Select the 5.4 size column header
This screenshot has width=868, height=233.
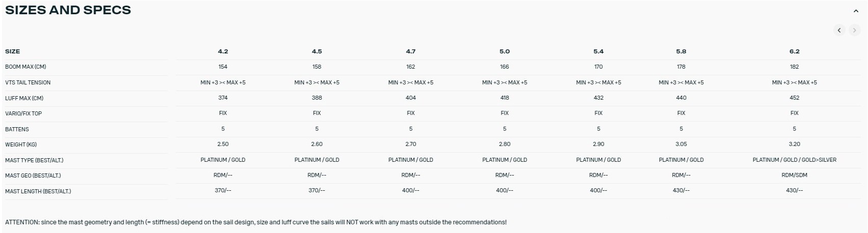click(598, 51)
